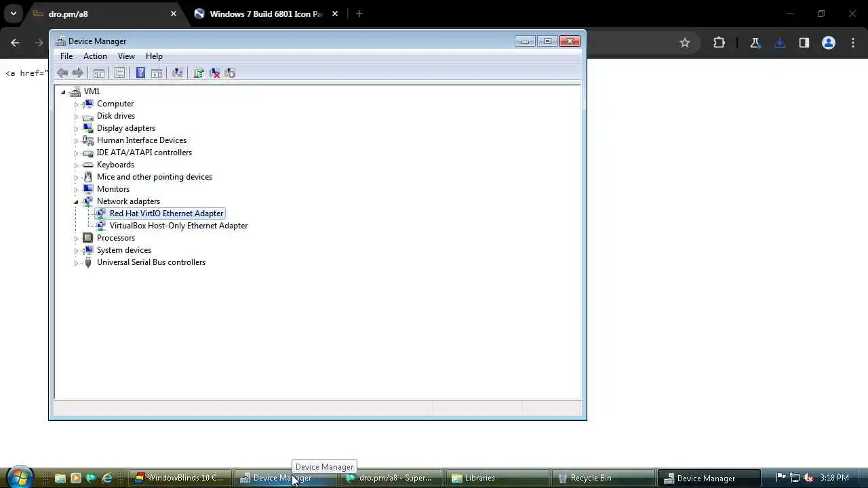The height and width of the screenshot is (488, 868).
Task: Click the Action Center flag tray icon
Action: tap(781, 478)
